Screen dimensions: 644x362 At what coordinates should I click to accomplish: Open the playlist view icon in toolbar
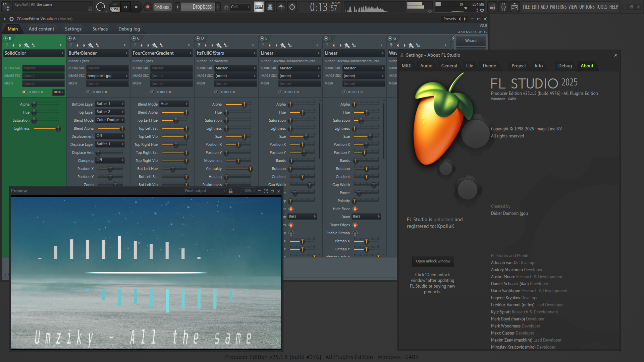click(492, 7)
